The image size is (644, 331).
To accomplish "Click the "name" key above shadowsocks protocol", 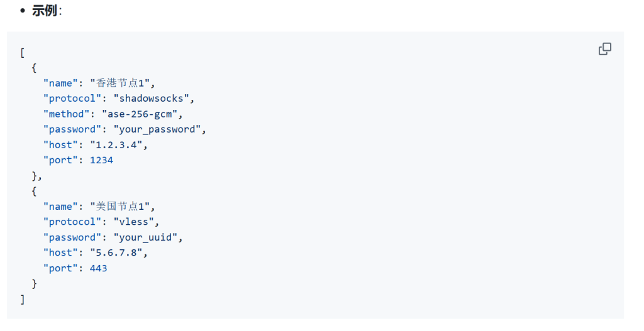I will (60, 83).
